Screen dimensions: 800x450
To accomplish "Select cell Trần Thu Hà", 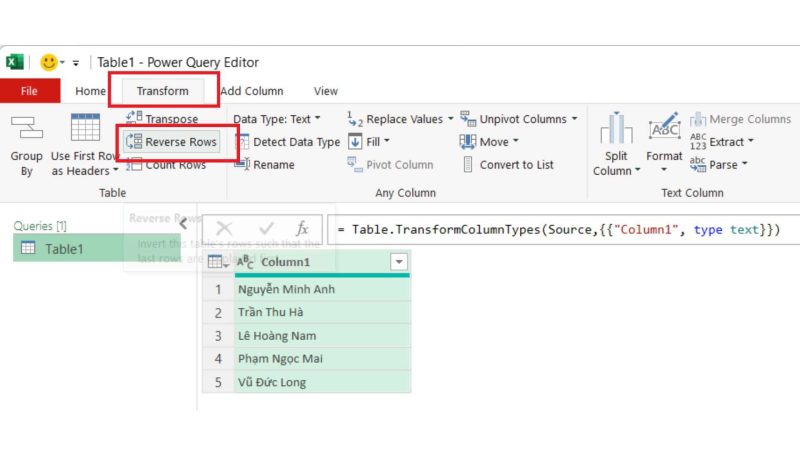I will (x=322, y=312).
